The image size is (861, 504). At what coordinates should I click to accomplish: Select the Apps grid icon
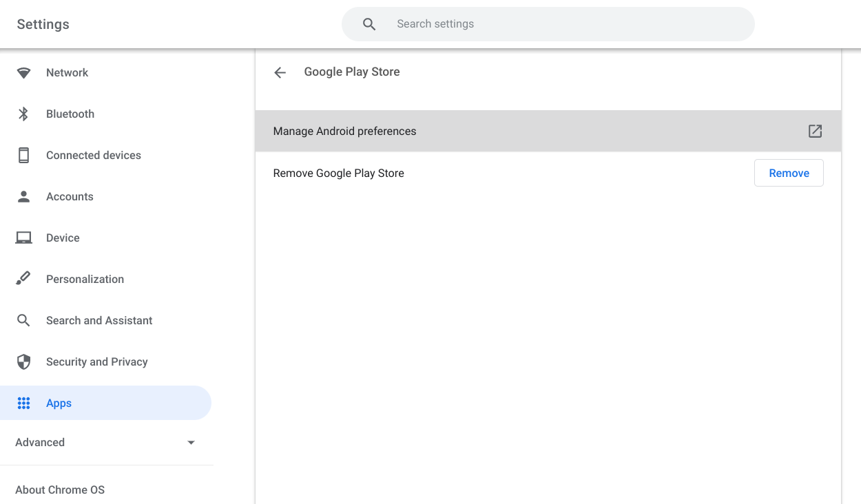pyautogui.click(x=24, y=403)
